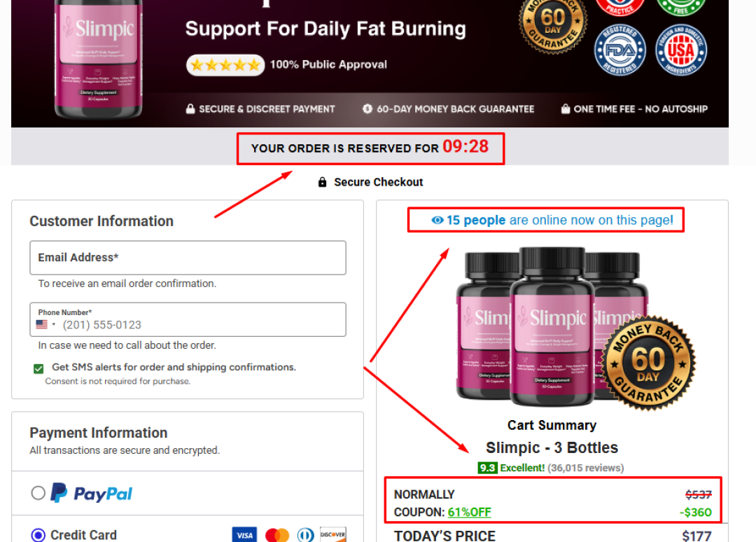Click the FDA Registered badge icon

click(x=620, y=50)
